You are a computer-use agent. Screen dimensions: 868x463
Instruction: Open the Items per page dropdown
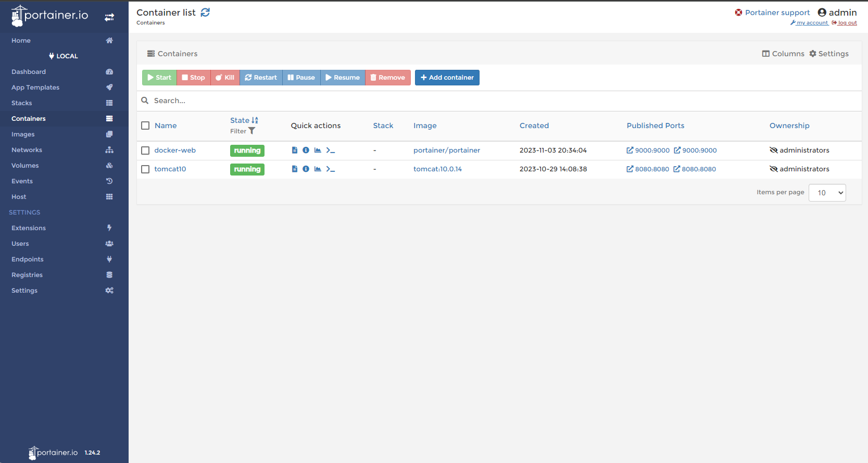[x=827, y=193]
